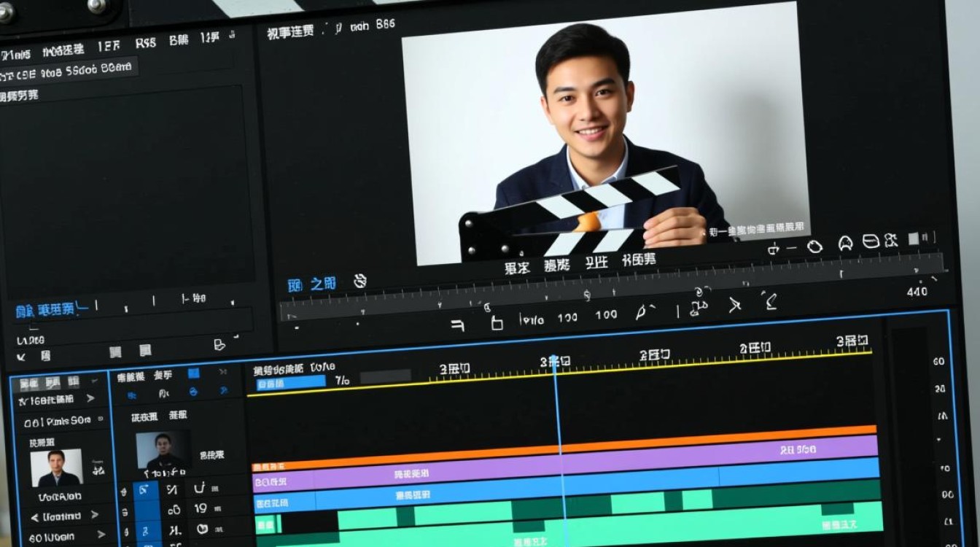Toggle the blue-highlighted track button in first track row
The width and height of the screenshot is (980, 547).
pos(145,490)
